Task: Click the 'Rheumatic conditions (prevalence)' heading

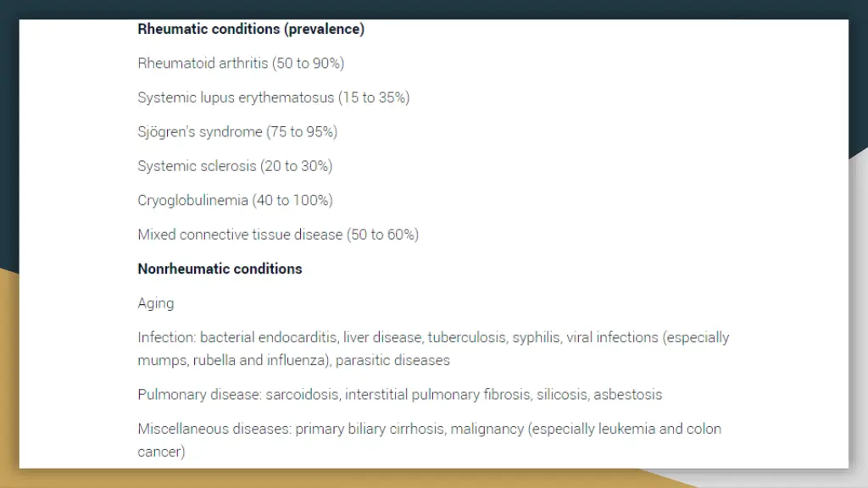Action: click(x=251, y=30)
